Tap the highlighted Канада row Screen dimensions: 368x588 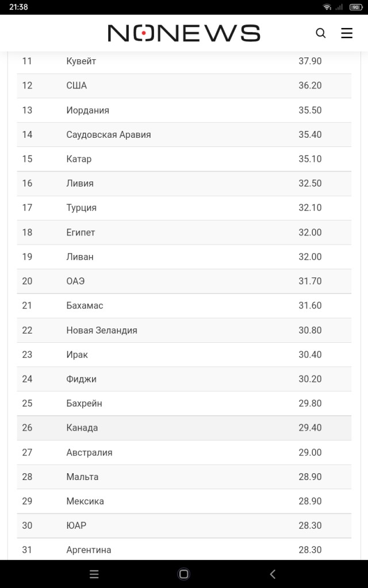pos(184,428)
